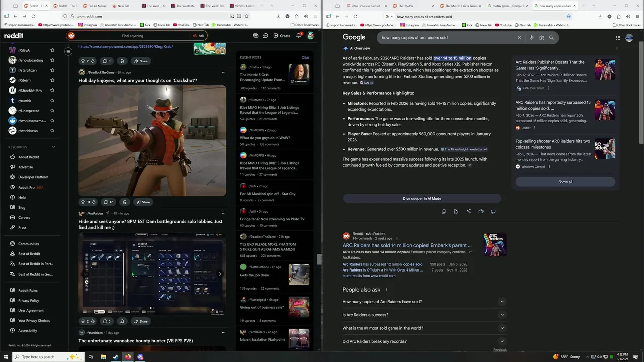This screenshot has width=644, height=362.
Task: Open 'ARC Raiders has sold 14 million copies' result
Action: tap(408, 246)
